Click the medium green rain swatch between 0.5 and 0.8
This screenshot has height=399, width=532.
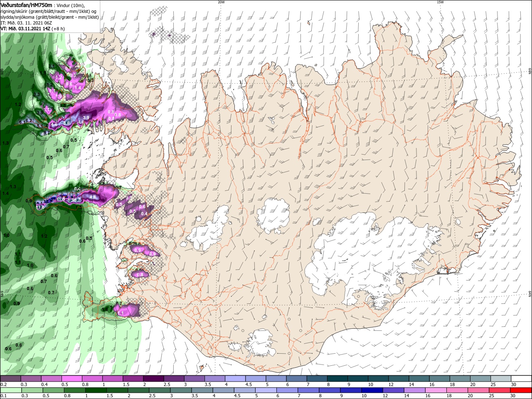point(53,390)
